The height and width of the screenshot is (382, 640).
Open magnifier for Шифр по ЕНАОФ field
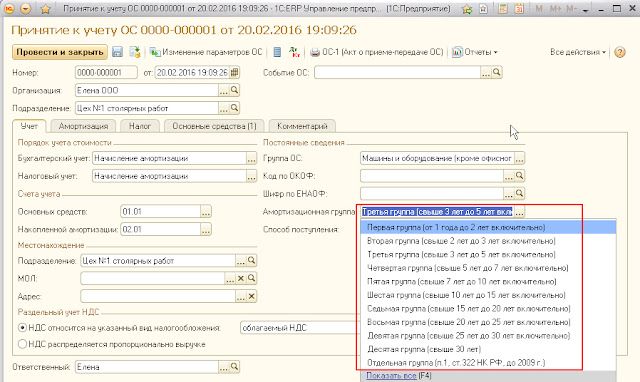(519, 194)
